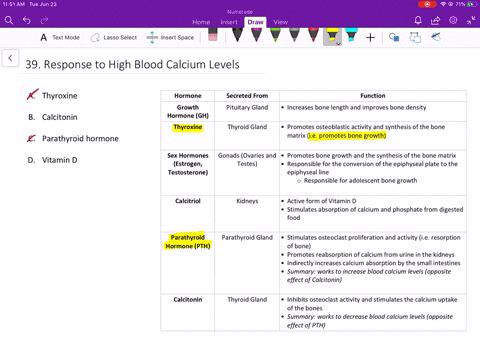This screenshot has height=360, width=480.
Task: Open the share menu icon
Action: pos(435,21)
